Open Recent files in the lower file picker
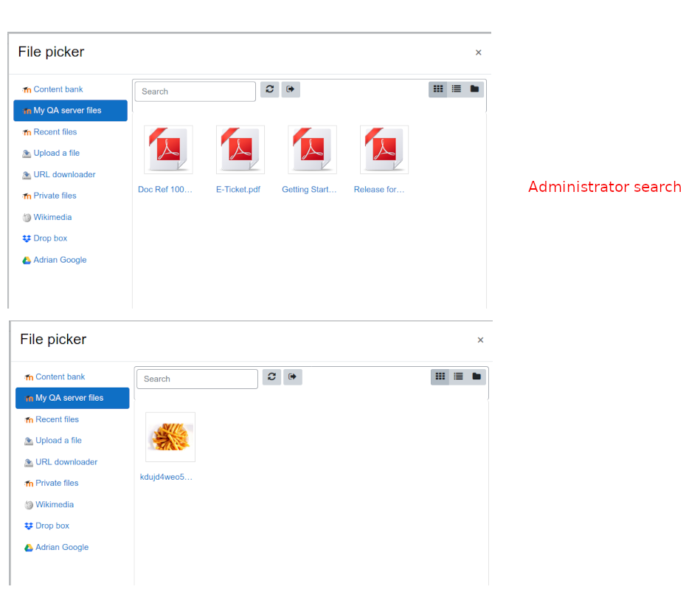This screenshot has height=595, width=700. pyautogui.click(x=52, y=419)
